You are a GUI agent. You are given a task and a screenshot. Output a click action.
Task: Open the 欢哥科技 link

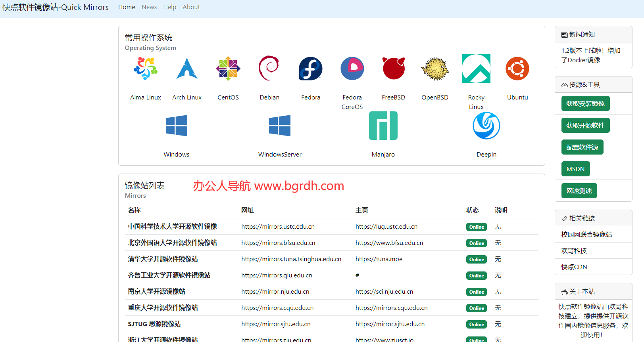click(574, 251)
